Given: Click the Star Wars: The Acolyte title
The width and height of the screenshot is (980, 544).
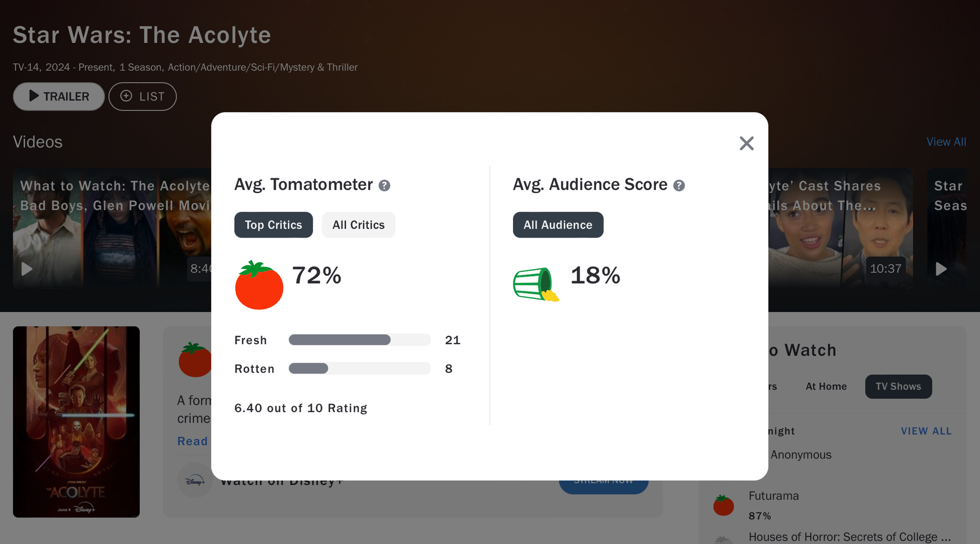Looking at the screenshot, I should (x=142, y=35).
